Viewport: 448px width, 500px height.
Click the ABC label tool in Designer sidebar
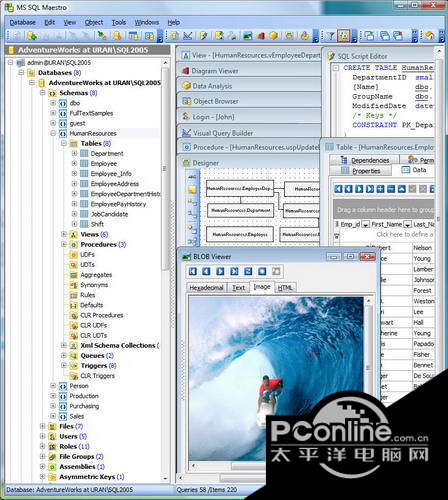pyautogui.click(x=192, y=177)
